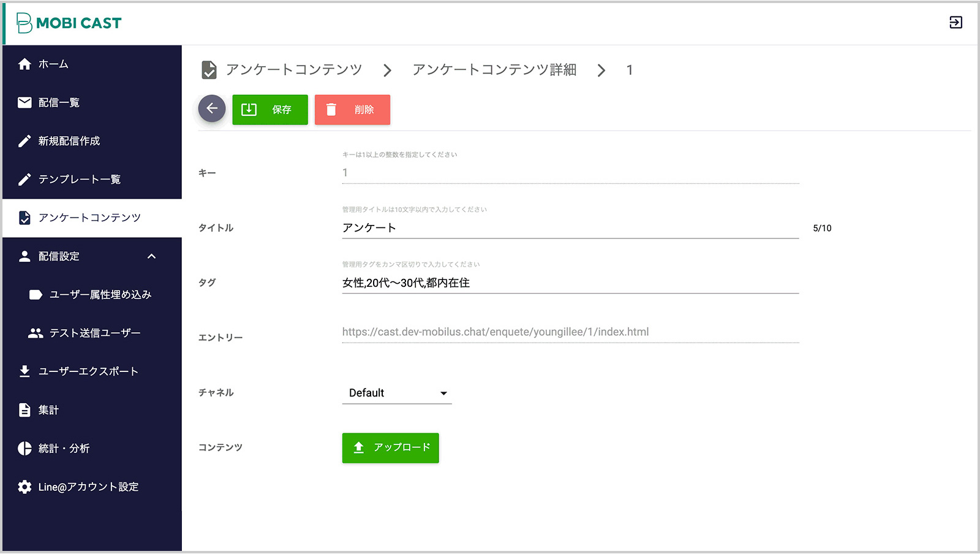Click the pencil icon next to テンプレート一覧
The image size is (980, 554).
24,180
